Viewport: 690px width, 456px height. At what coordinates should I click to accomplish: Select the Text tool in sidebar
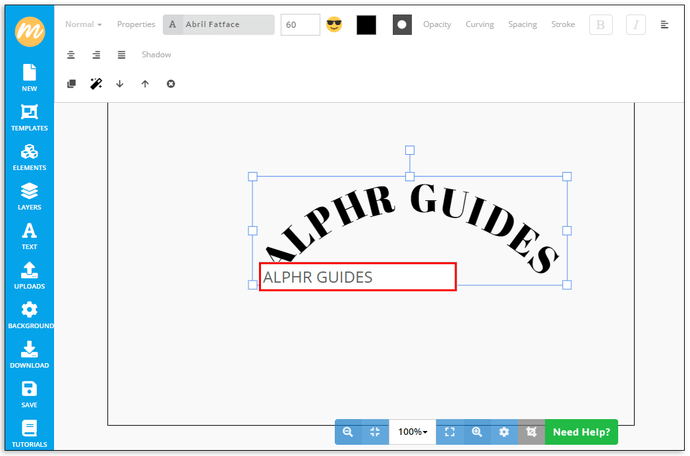[x=29, y=236]
